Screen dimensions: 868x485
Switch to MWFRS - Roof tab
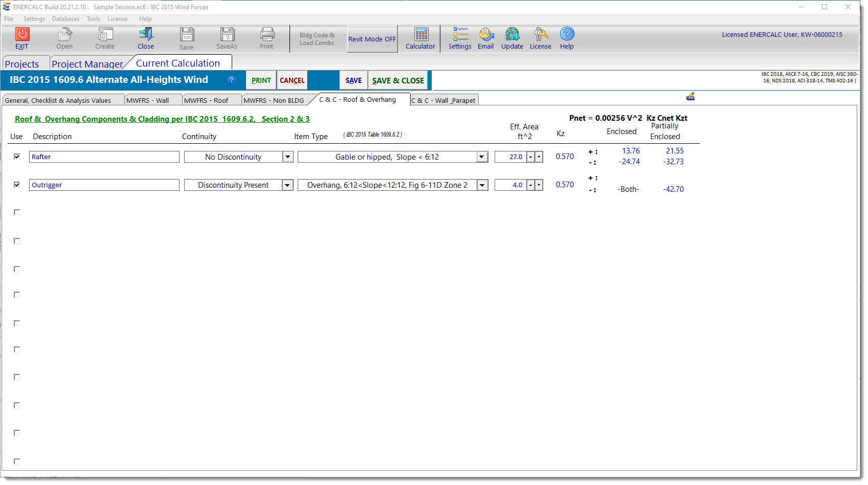(x=206, y=100)
